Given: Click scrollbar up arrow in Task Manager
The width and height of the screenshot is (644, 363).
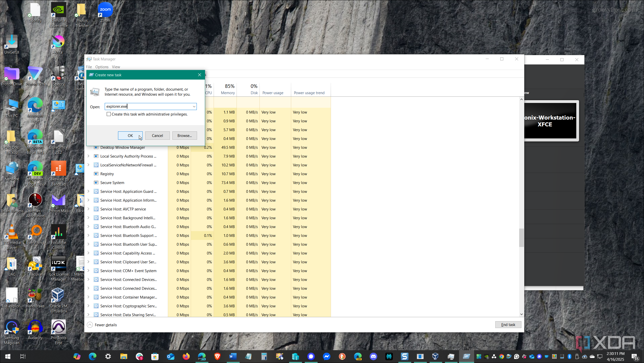Looking at the screenshot, I should click(x=521, y=99).
